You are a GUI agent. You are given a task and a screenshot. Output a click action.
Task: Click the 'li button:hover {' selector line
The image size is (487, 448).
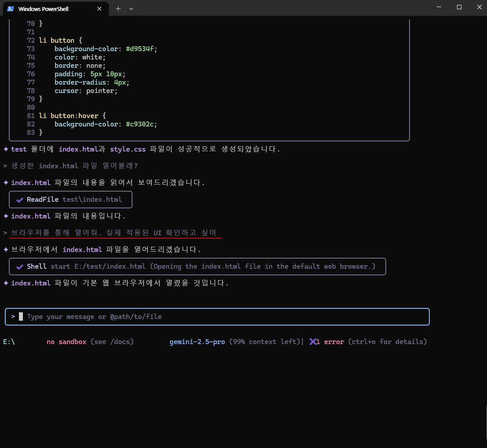click(72, 115)
